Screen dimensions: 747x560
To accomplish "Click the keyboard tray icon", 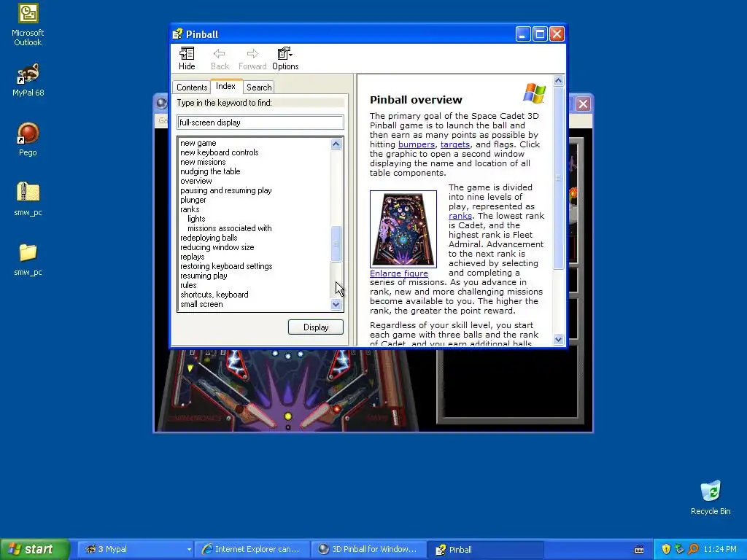I will (x=639, y=550).
